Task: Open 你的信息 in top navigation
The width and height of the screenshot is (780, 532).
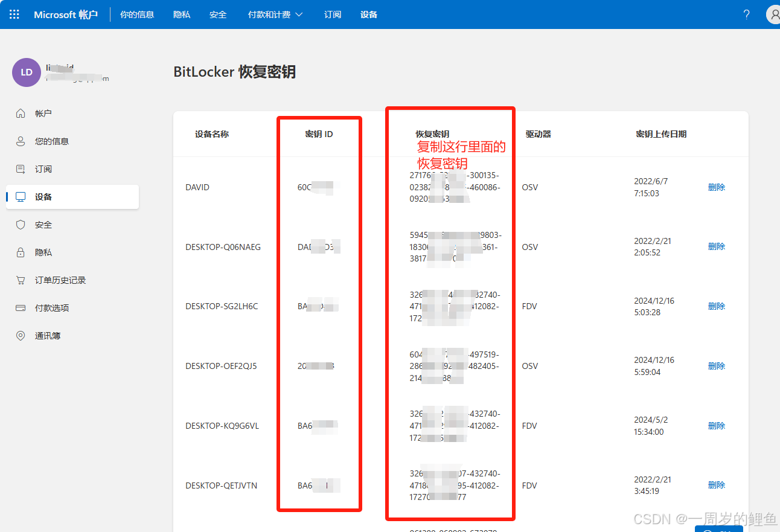Action: [137, 14]
